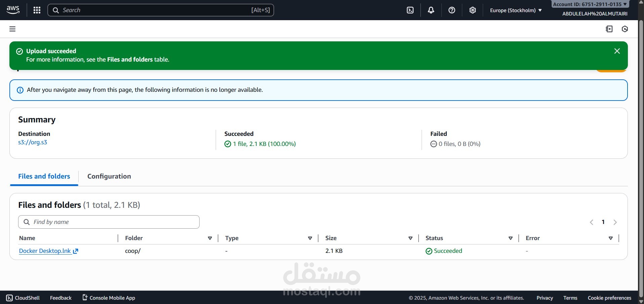This screenshot has width=644, height=304.
Task: Open CloudShell from the top navigation bar
Action: pyautogui.click(x=410, y=10)
